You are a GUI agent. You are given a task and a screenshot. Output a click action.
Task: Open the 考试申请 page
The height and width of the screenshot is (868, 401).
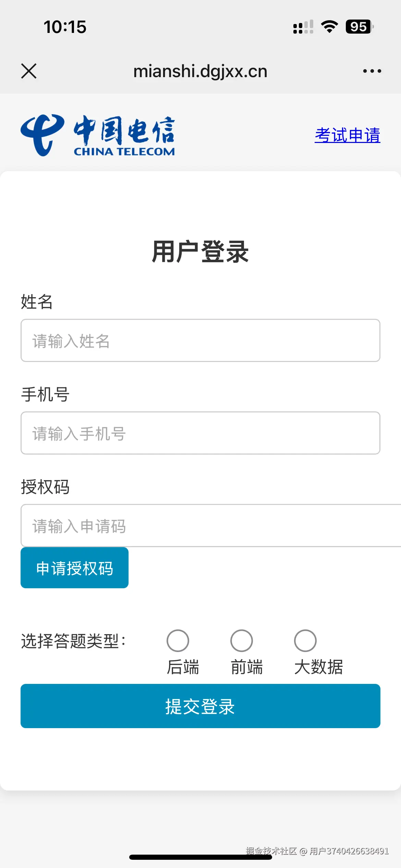click(348, 135)
